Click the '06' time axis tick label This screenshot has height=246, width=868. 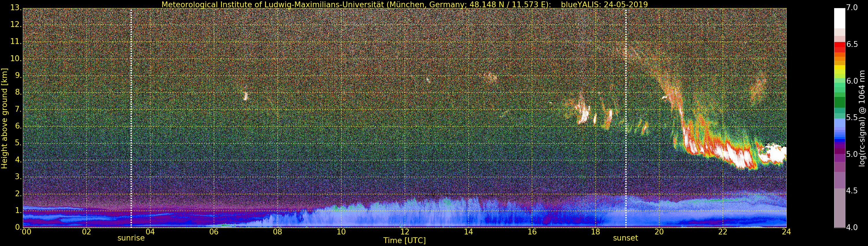[x=214, y=232]
